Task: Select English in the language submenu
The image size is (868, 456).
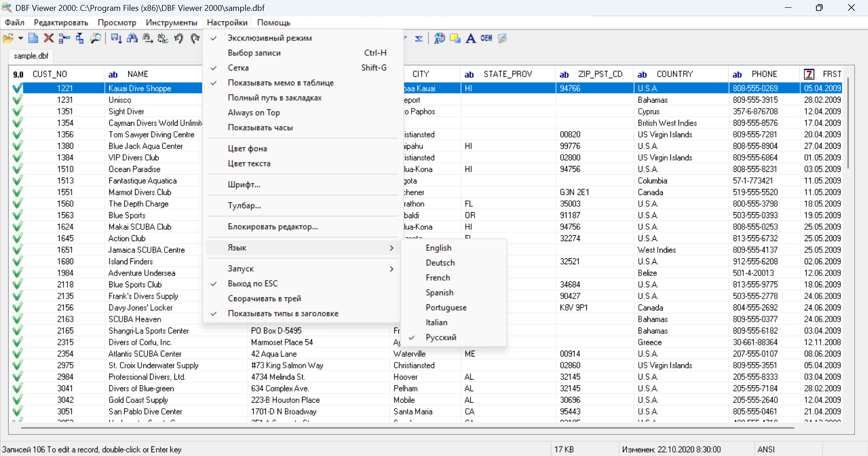Action: 438,248
